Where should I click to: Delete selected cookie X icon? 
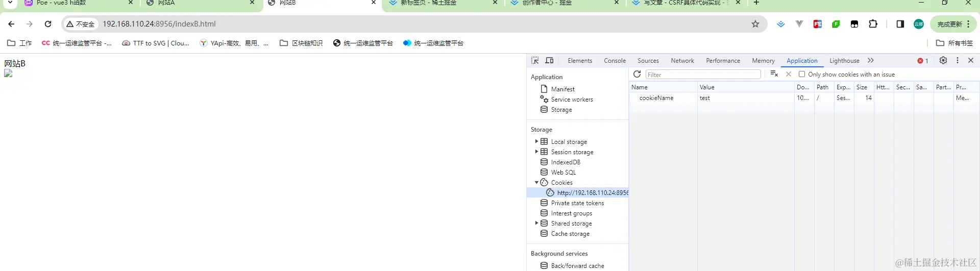coord(789,74)
